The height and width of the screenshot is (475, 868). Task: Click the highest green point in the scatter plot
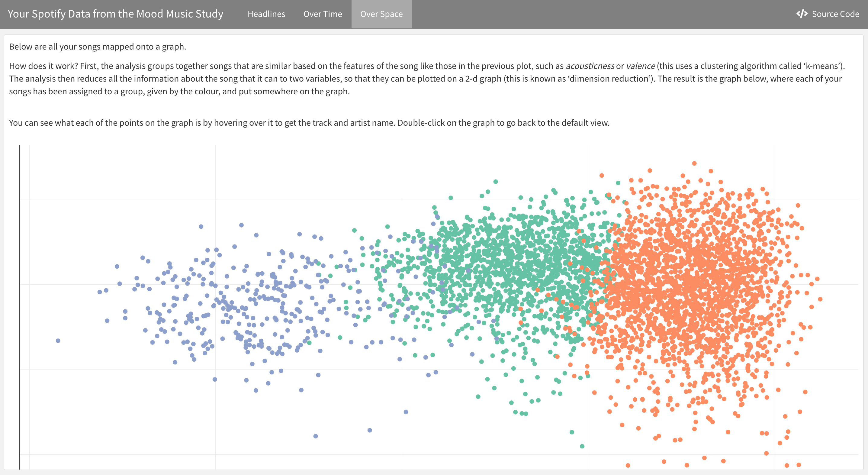click(496, 182)
